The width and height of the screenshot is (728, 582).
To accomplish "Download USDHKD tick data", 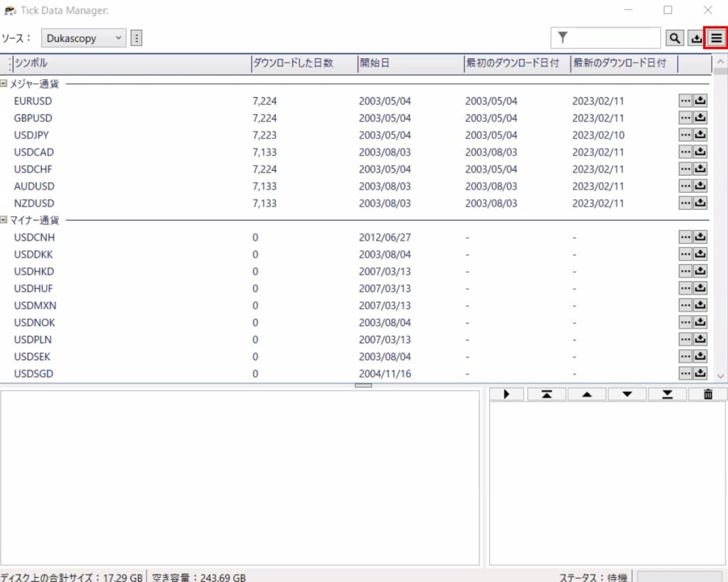I will (x=700, y=271).
